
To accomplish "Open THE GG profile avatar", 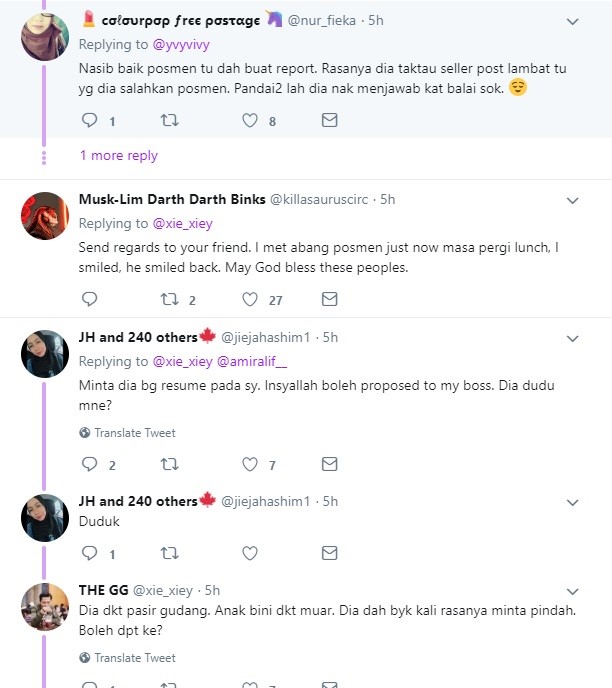I will 44,607.
